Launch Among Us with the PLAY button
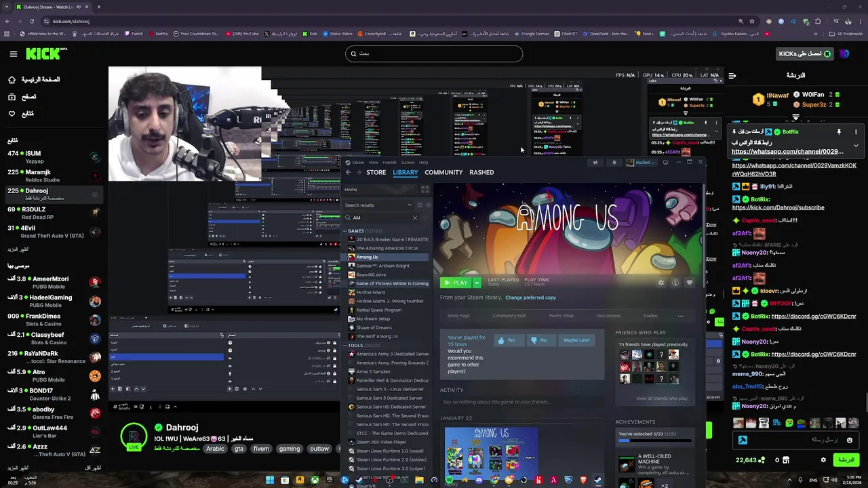Image resolution: width=868 pixels, height=488 pixels. [456, 283]
